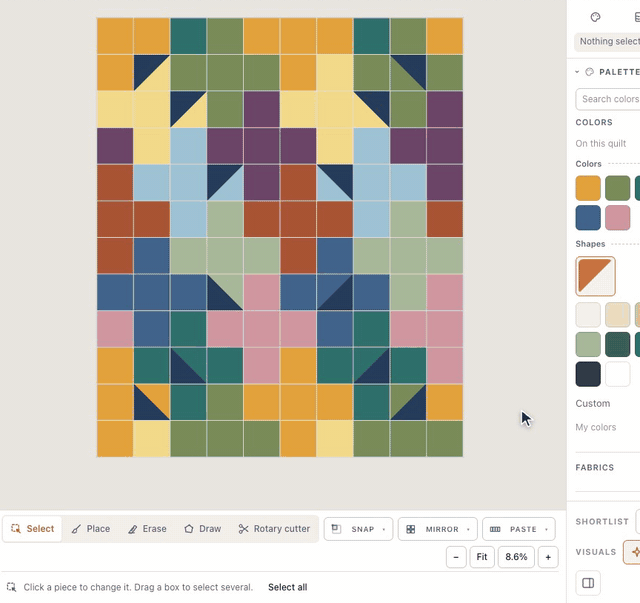Choose the dark navy fabric swatch
Viewport: 640px width, 603px height.
point(588,374)
